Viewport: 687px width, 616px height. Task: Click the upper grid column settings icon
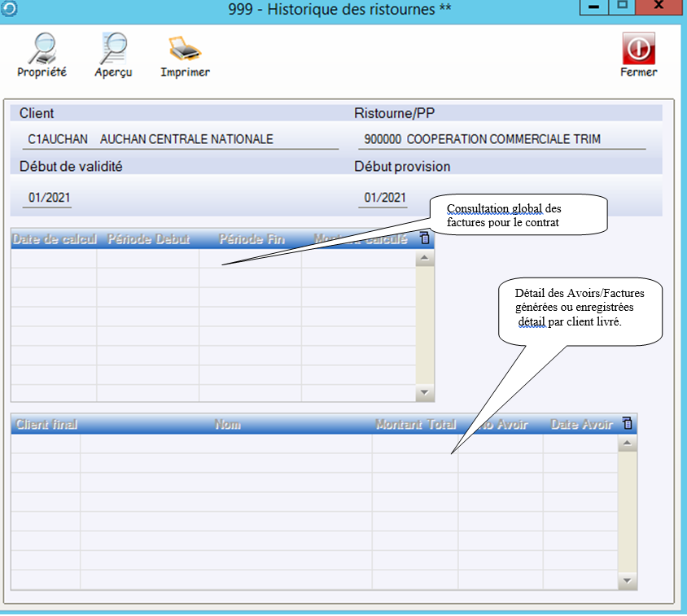click(424, 238)
